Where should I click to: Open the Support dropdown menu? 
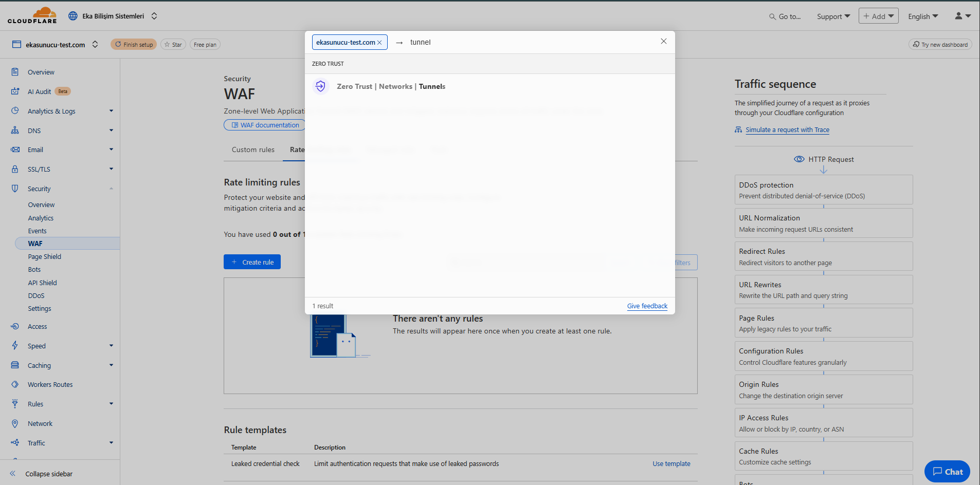[833, 16]
